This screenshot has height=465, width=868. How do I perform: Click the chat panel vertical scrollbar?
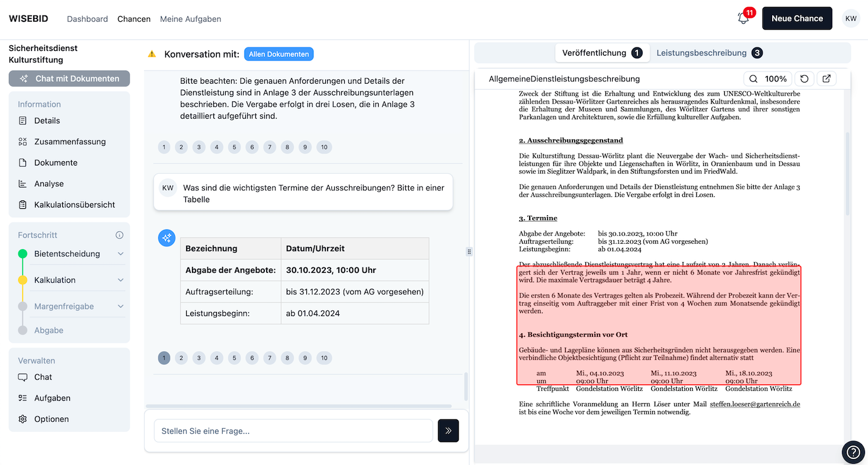[x=466, y=386]
